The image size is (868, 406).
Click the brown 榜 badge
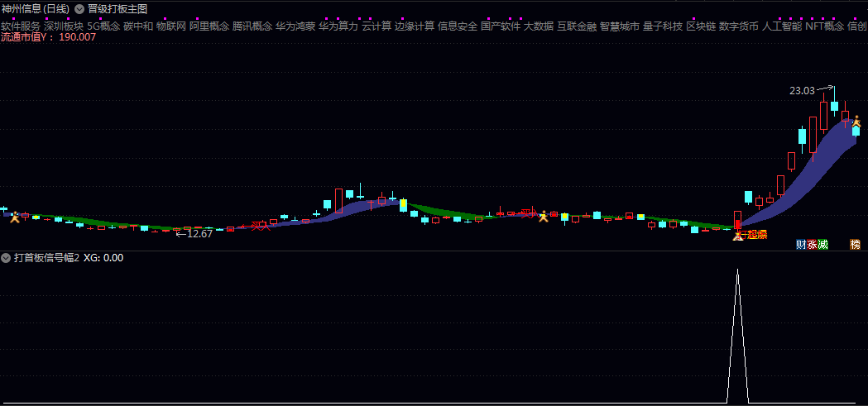click(856, 245)
